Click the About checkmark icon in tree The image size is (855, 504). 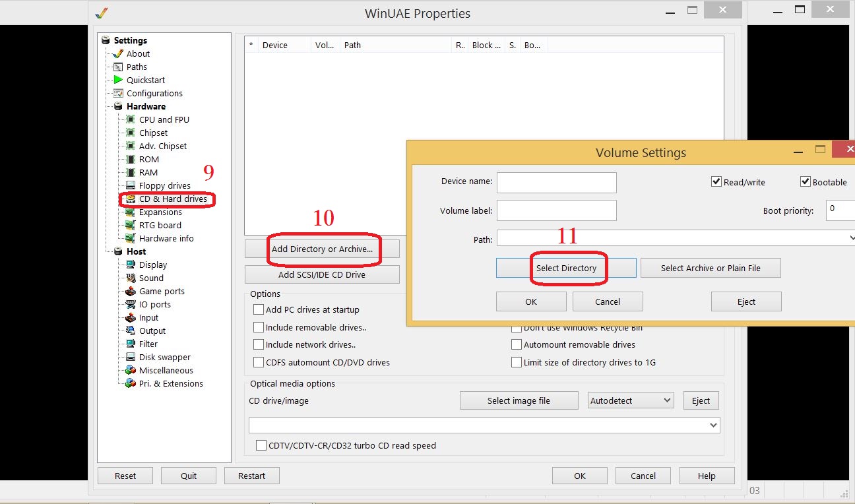tap(118, 53)
